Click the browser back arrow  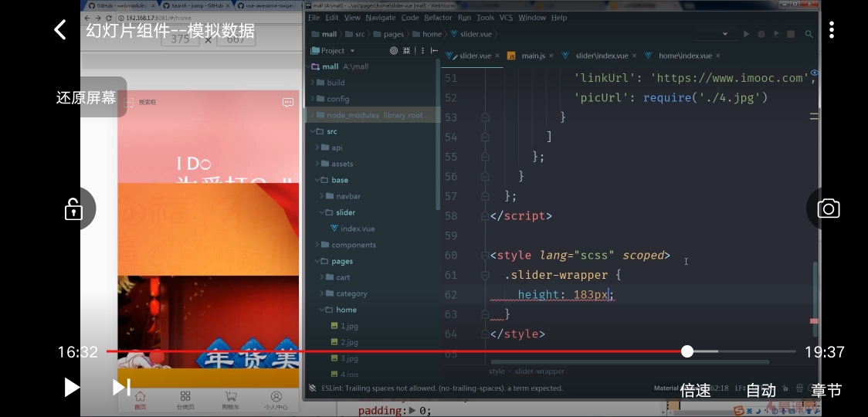pyautogui.click(x=87, y=18)
